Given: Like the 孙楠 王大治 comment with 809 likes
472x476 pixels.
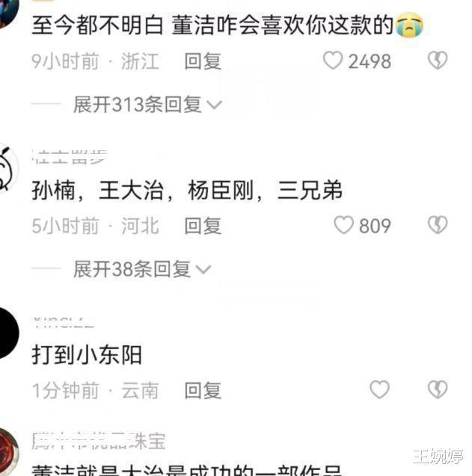Looking at the screenshot, I should [343, 225].
